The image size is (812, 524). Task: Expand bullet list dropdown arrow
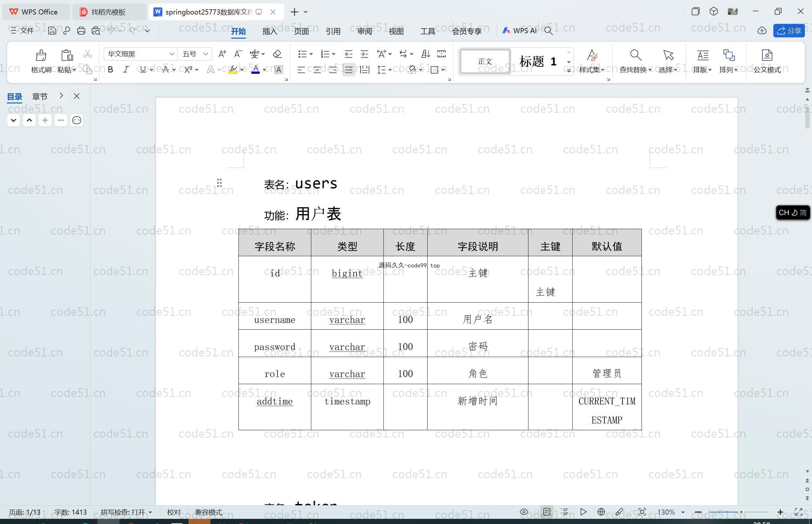coord(311,54)
